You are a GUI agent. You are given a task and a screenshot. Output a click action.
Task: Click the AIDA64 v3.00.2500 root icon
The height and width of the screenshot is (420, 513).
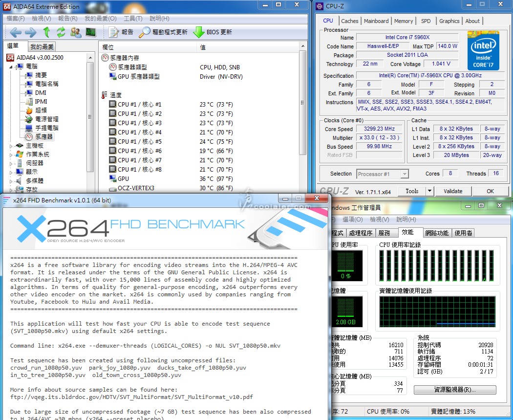point(10,58)
